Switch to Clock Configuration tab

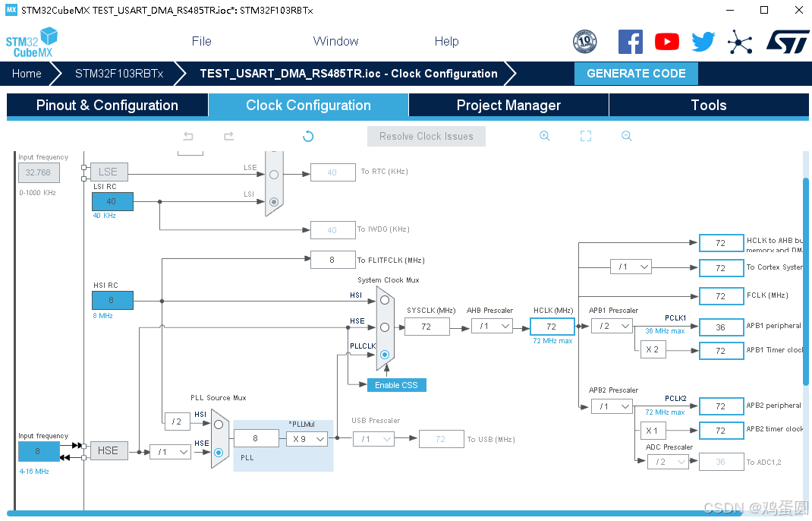tap(308, 106)
